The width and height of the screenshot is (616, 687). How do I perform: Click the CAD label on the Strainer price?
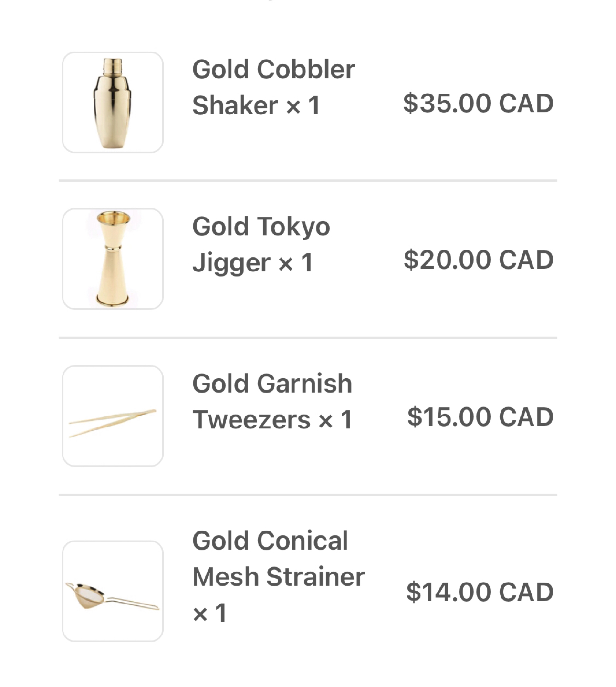[526, 592]
